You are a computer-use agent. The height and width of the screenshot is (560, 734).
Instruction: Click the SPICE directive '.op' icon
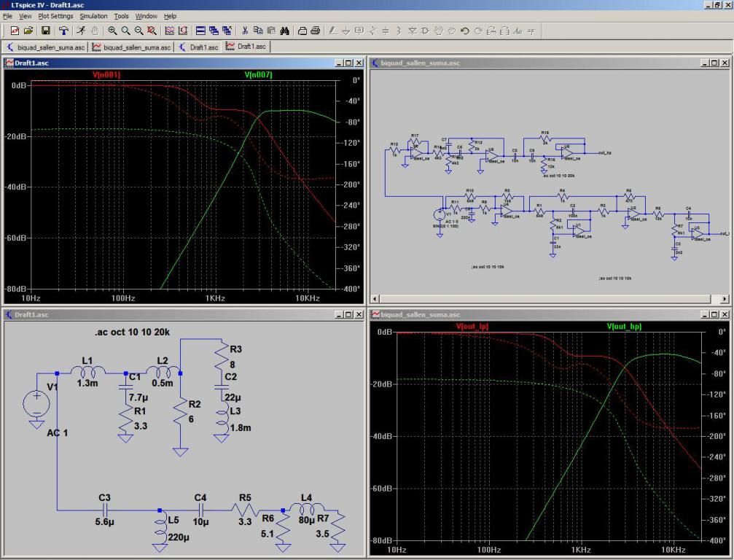click(531, 31)
